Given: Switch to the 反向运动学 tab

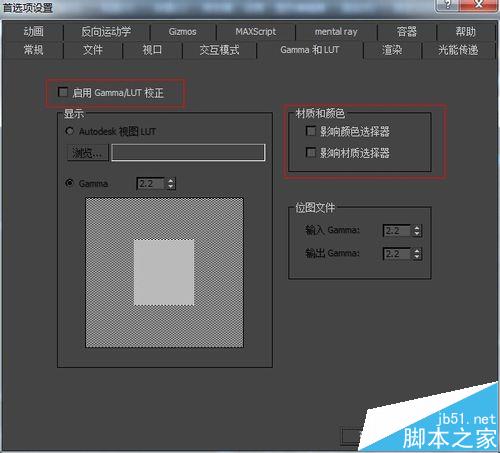Looking at the screenshot, I should click(106, 32).
